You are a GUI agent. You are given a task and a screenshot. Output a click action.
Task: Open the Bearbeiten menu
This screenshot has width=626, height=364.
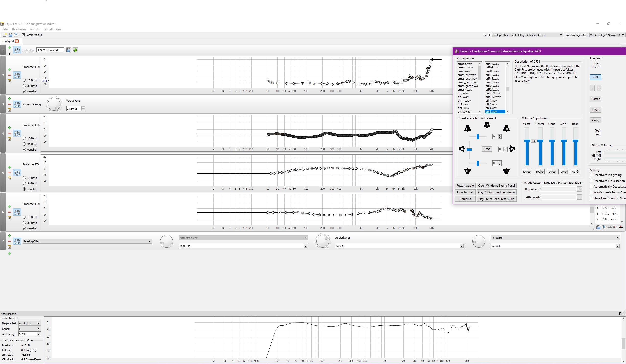(x=19, y=29)
